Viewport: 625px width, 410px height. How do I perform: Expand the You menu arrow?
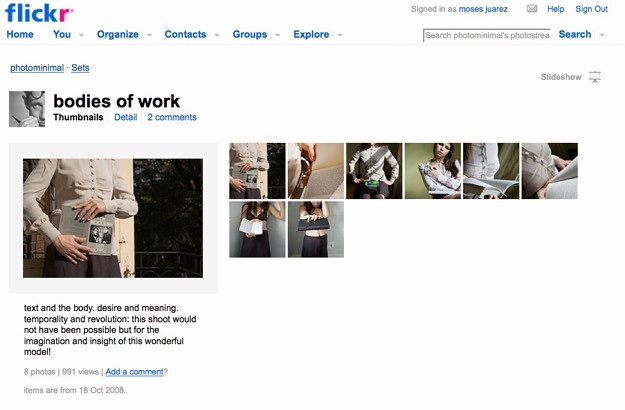(81, 35)
